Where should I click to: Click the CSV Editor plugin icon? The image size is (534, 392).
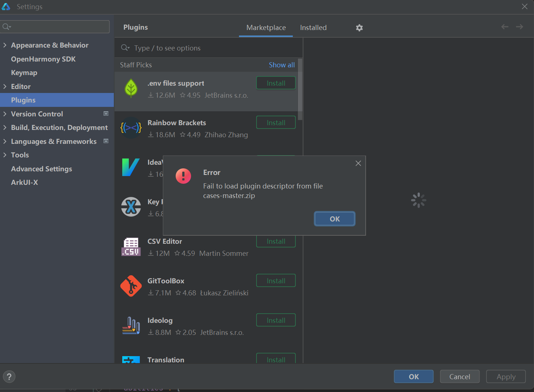(131, 247)
